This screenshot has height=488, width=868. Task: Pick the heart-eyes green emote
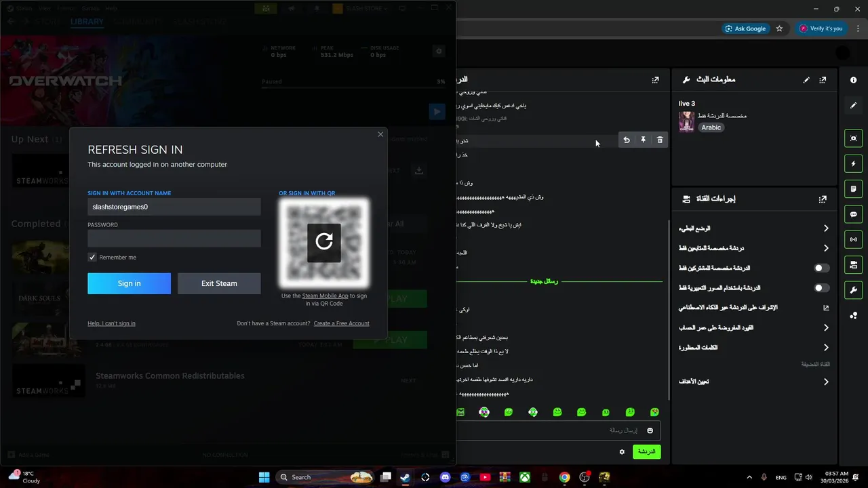tap(654, 412)
